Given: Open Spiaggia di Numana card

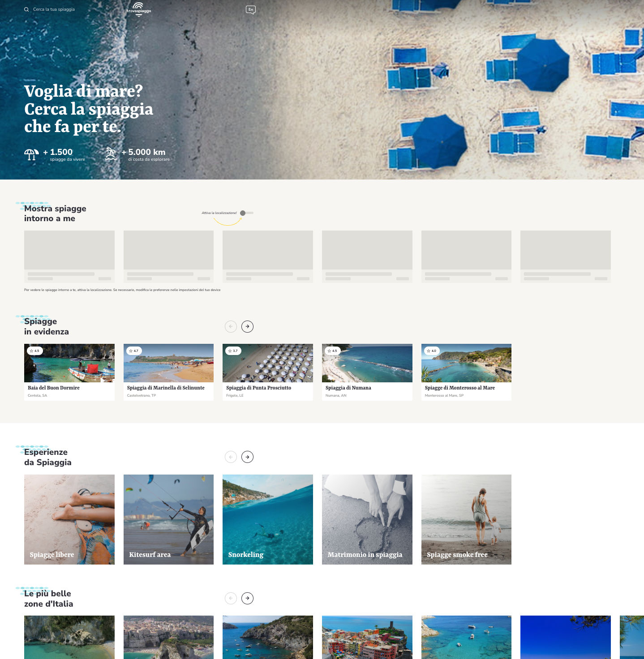Looking at the screenshot, I should click(367, 372).
